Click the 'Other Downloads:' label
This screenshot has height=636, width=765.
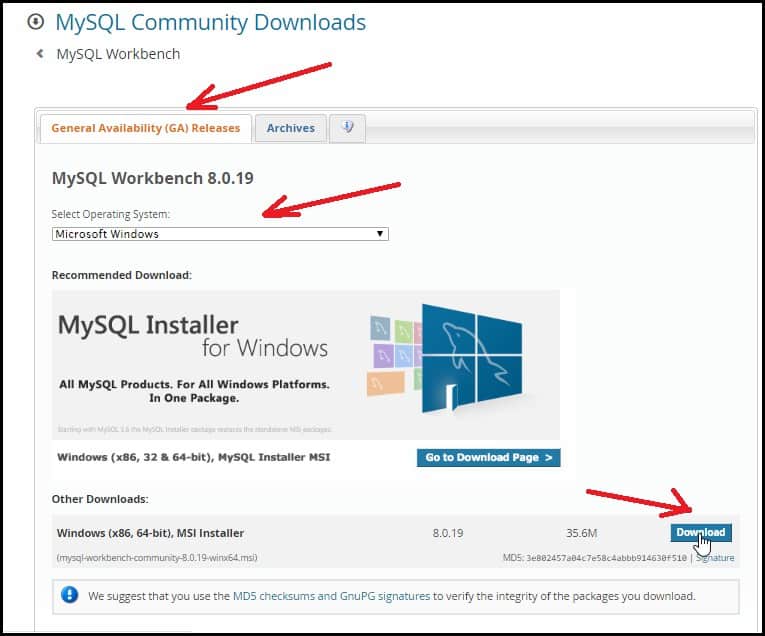coord(100,499)
